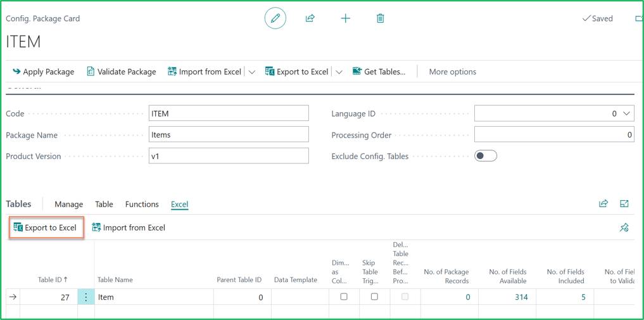Screen dimensions: 644x320
Task: Open No. of Fields Available link 314
Action: coord(521,297)
